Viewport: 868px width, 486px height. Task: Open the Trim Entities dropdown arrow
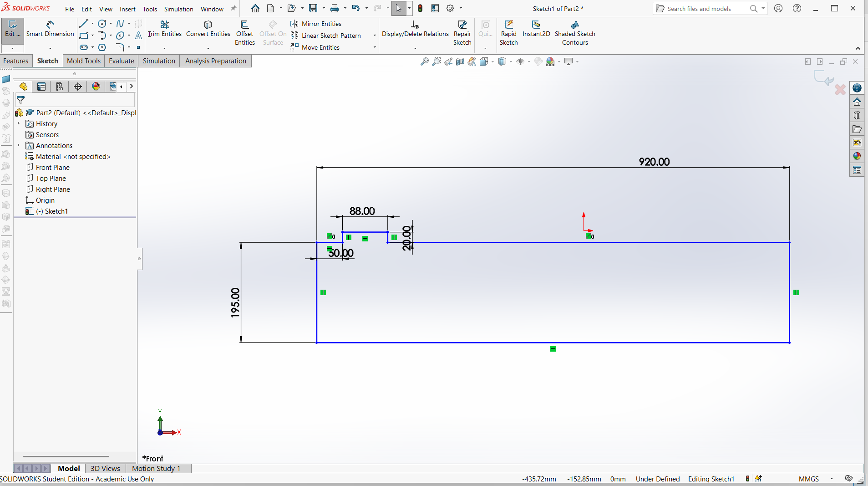coord(164,48)
